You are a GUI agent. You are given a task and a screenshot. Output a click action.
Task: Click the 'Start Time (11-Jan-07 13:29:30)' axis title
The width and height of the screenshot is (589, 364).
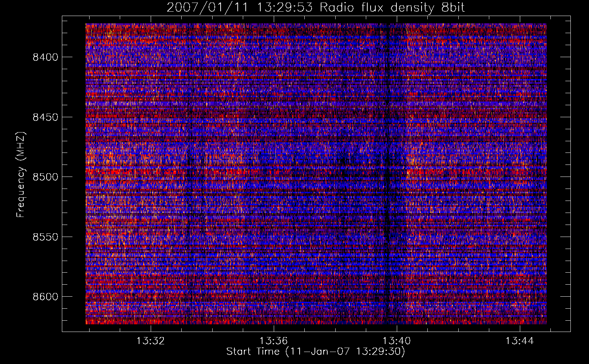pyautogui.click(x=316, y=352)
